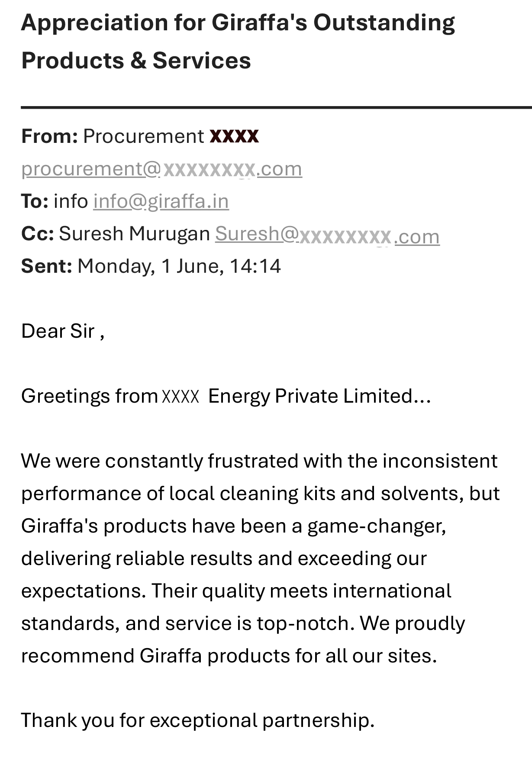This screenshot has height=775, width=532.
Task: Click the "Cc:" field label
Action: (38, 234)
